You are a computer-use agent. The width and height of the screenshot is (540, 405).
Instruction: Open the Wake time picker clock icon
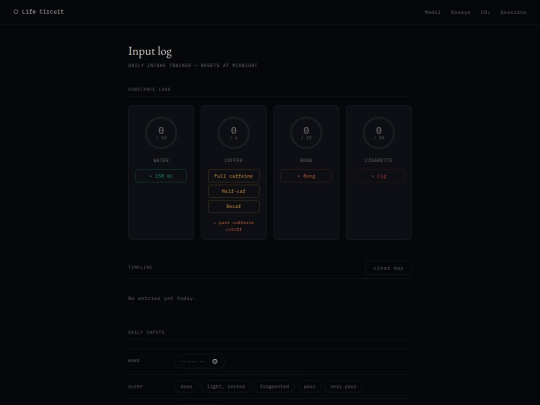tap(215, 361)
